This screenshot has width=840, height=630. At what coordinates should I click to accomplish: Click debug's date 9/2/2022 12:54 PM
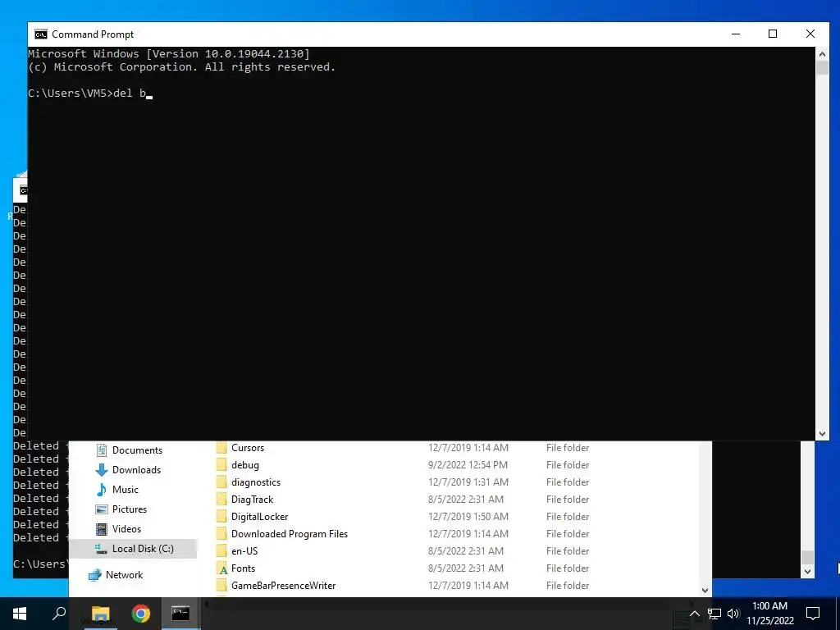(x=467, y=465)
